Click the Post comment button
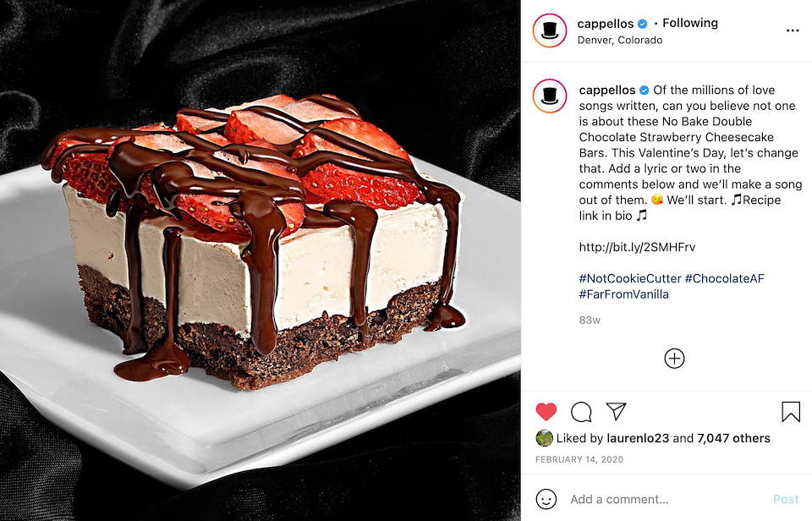The width and height of the screenshot is (812, 521). tap(786, 499)
